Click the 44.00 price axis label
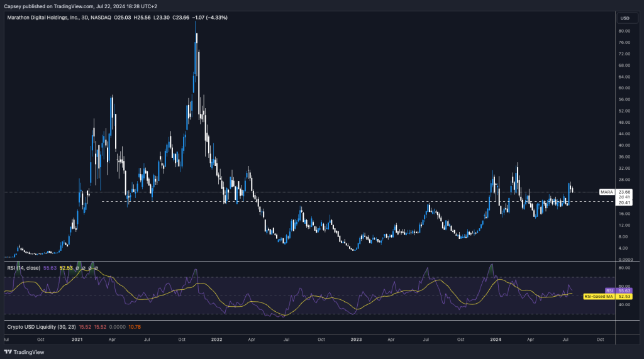This screenshot has height=359, width=644. [x=625, y=135]
